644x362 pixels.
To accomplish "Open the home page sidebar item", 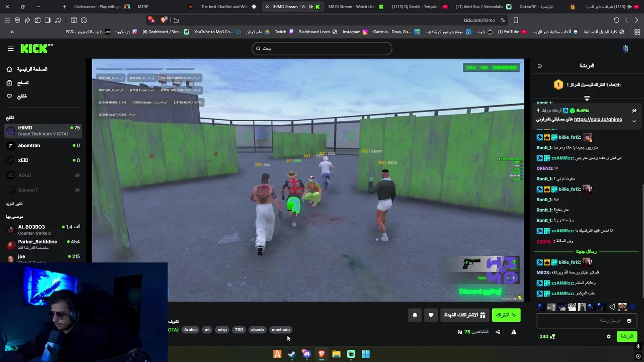I will point(28,69).
